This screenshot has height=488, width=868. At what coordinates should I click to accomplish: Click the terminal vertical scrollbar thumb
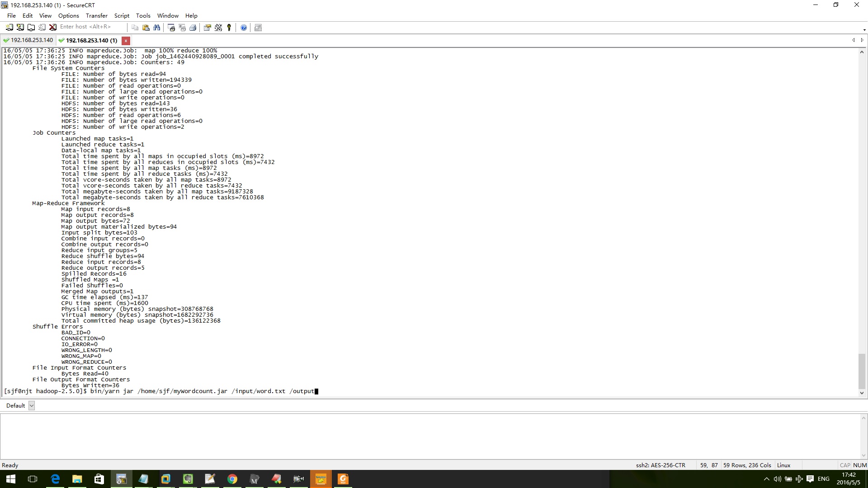pyautogui.click(x=862, y=371)
